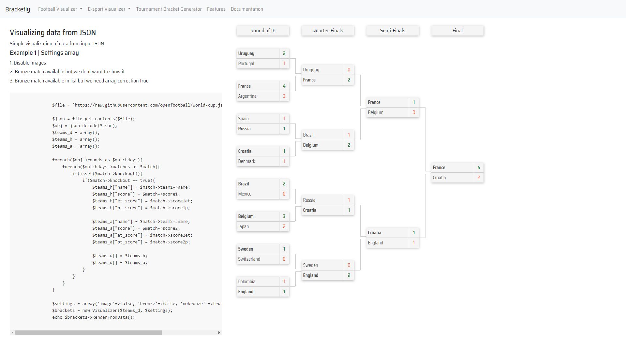The image size is (626, 364).
Task: Click Croatia in the Final match
Action: [x=452, y=178]
